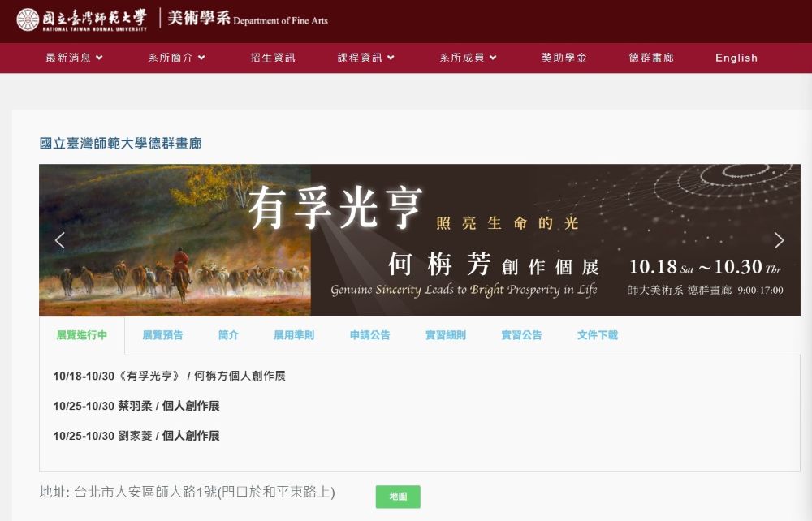Expand the 最新消息 dropdown menu
The width and height of the screenshot is (812, 521).
coord(74,58)
